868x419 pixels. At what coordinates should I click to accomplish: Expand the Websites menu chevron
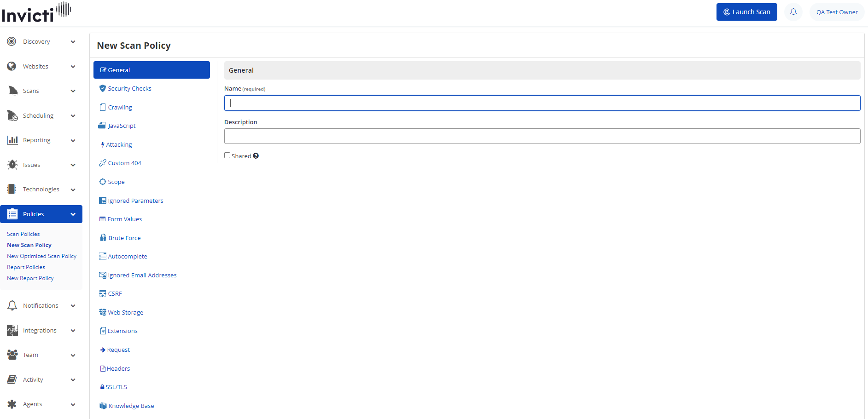tap(73, 67)
